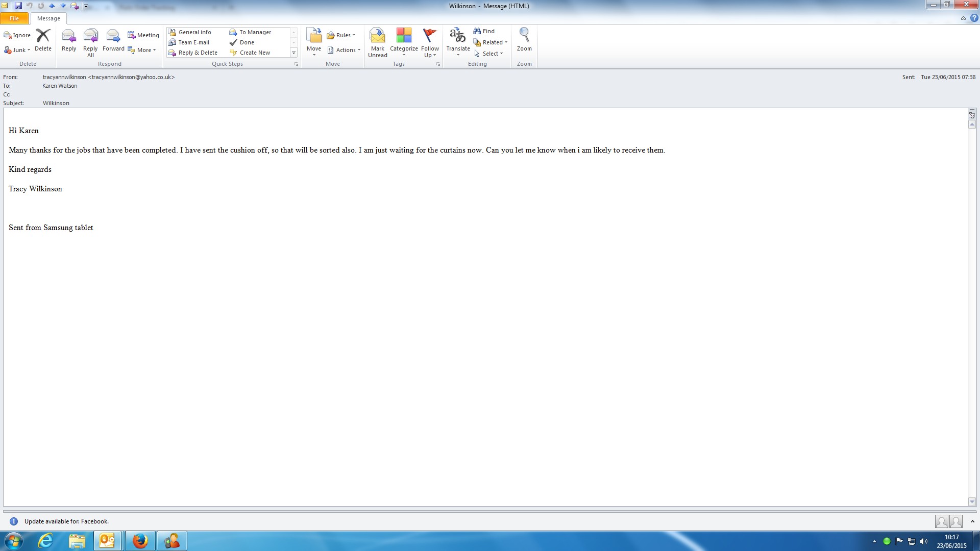Run the To Manager quick step
This screenshot has width=980, height=551.
click(x=250, y=32)
